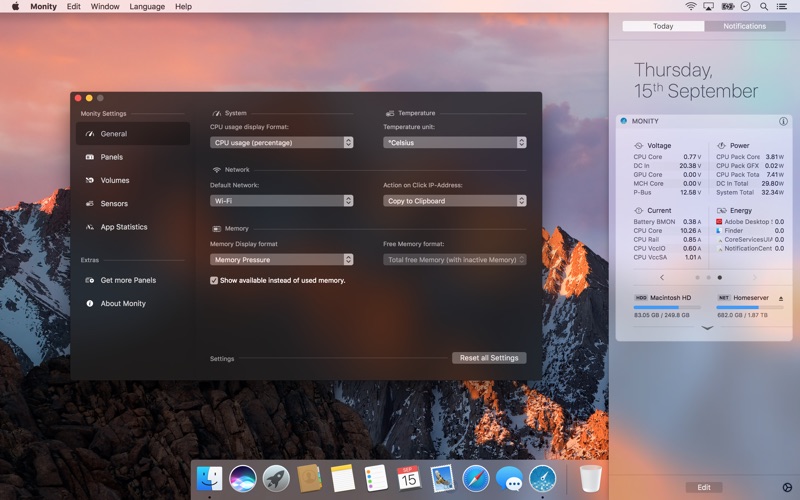Go to the previous widget page arrow

[662, 278]
